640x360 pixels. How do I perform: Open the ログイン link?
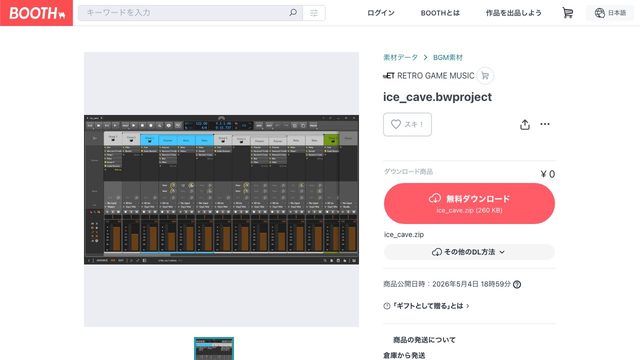tap(380, 13)
